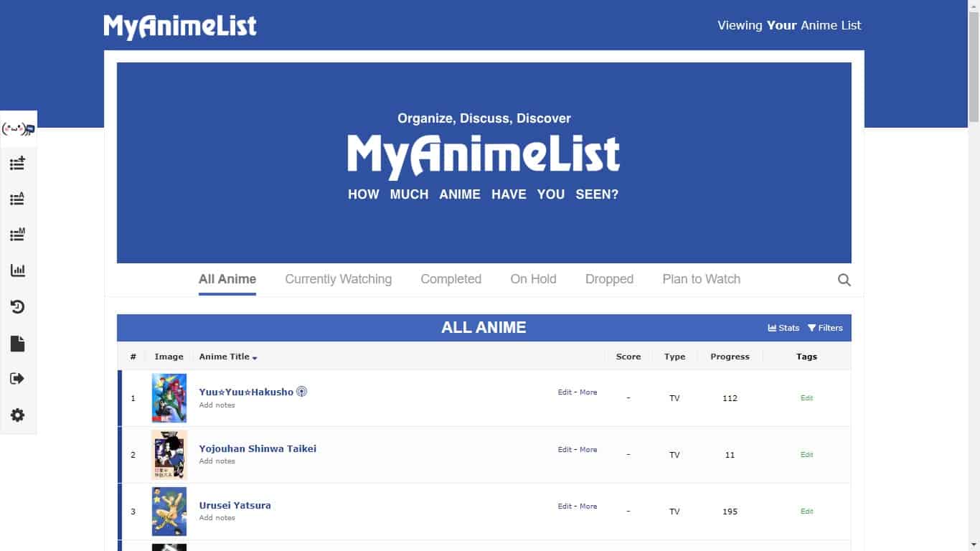Viewport: 980px width, 551px height.
Task: Switch to the Completed tab
Action: (451, 279)
